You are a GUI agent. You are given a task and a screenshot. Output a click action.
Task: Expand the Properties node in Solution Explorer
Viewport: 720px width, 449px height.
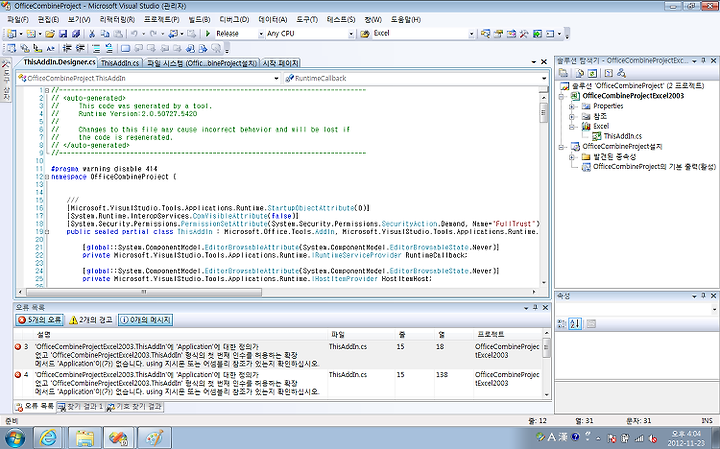point(572,107)
